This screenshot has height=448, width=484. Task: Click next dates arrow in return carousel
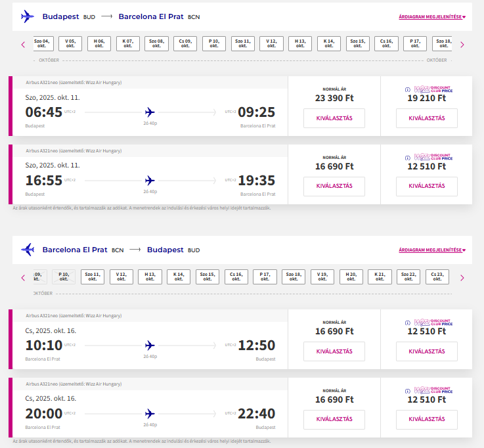(462, 278)
